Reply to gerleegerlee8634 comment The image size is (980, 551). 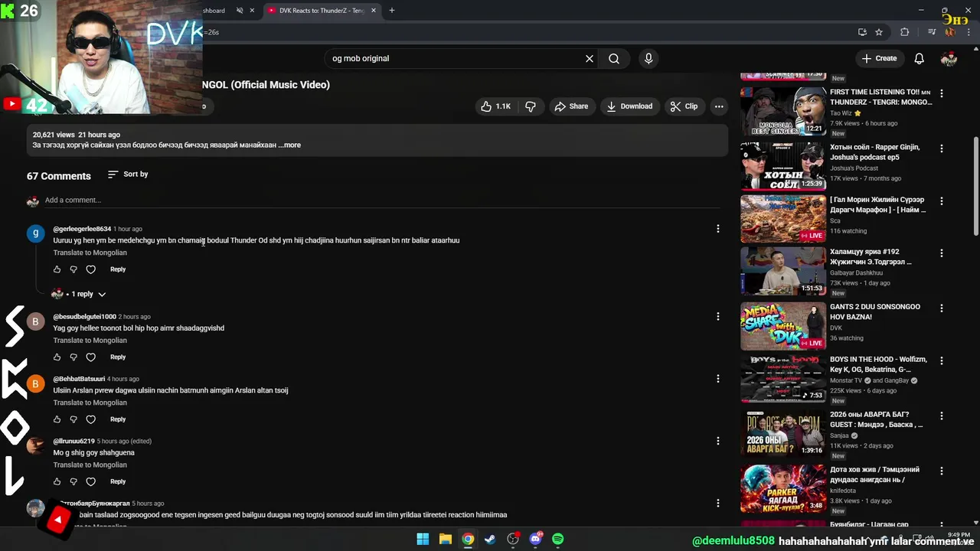coord(118,269)
